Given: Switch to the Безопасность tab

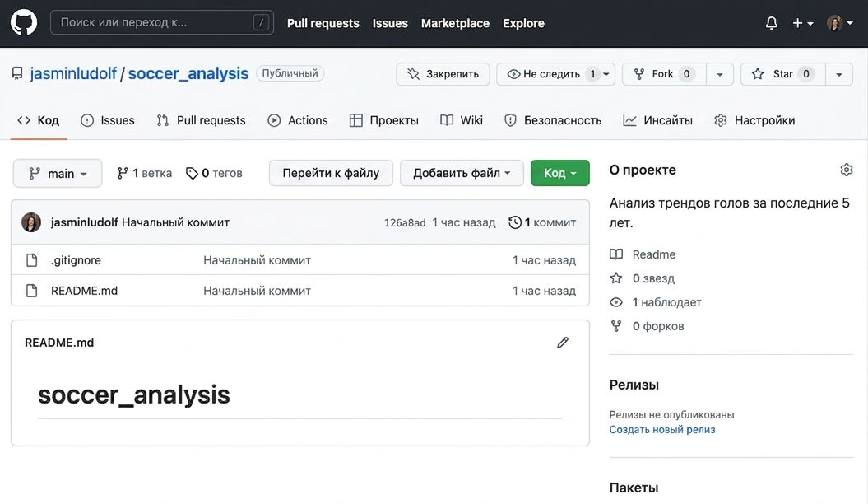Looking at the screenshot, I should pyautogui.click(x=553, y=120).
